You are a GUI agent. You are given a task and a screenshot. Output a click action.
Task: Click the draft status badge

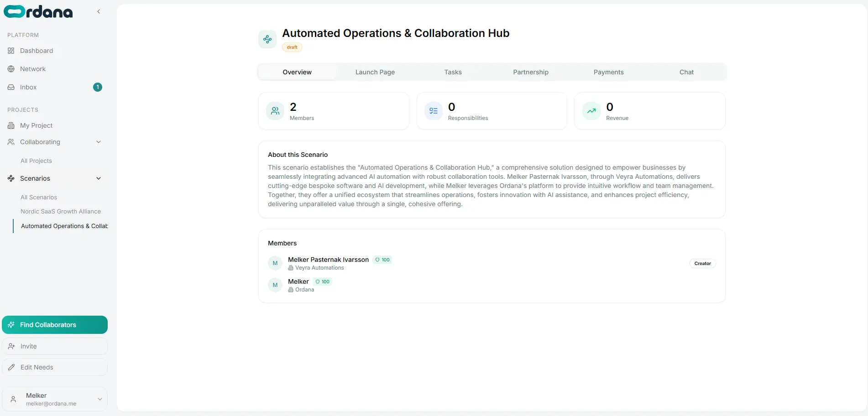point(292,47)
